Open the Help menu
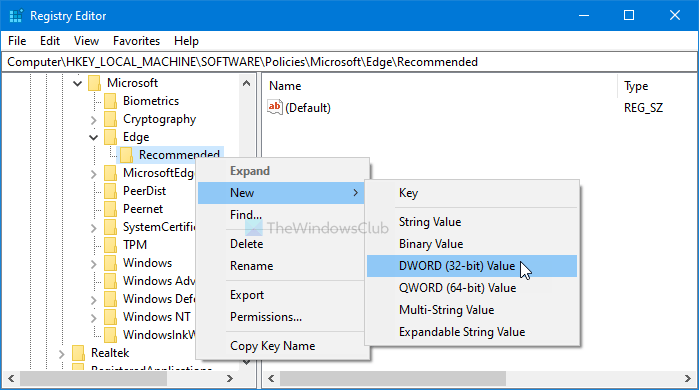 186,41
